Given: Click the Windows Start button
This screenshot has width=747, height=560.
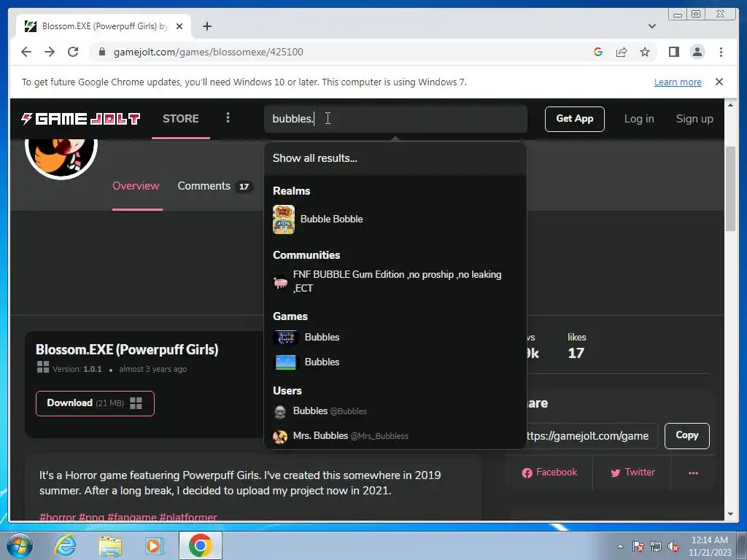Looking at the screenshot, I should pos(20,545).
